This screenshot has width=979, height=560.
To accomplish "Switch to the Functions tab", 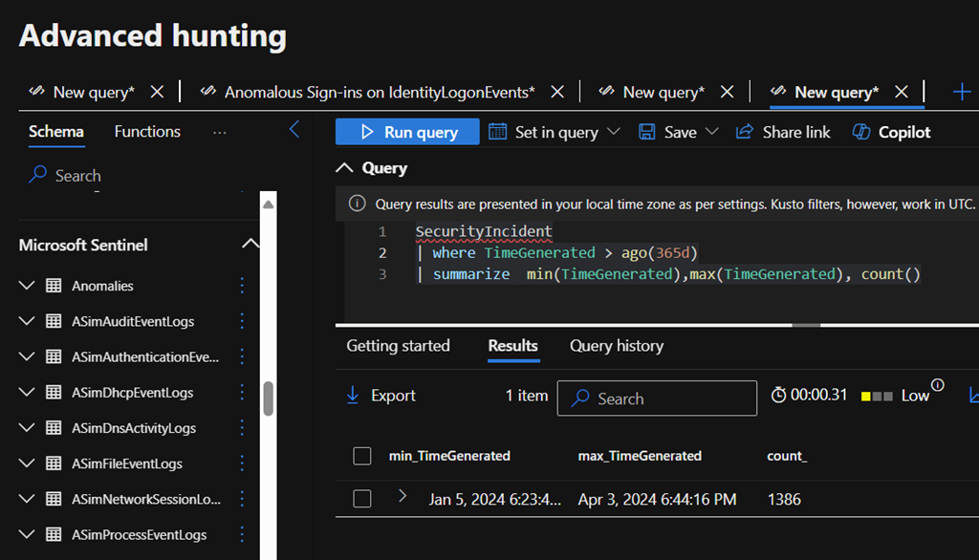I will (x=147, y=132).
